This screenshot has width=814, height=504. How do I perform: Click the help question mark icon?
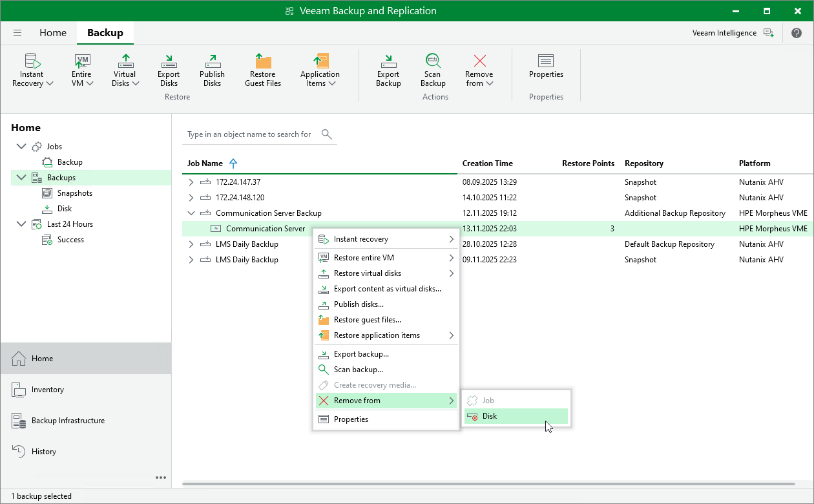[796, 33]
